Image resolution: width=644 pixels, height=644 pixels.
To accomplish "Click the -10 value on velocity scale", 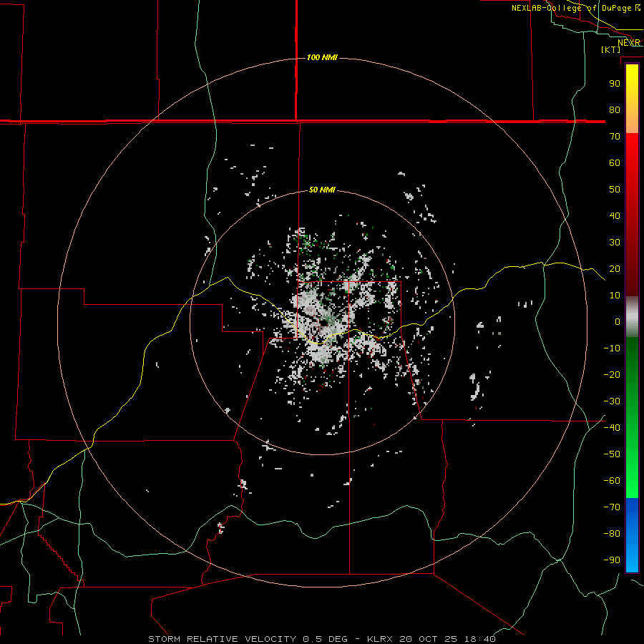I will [x=612, y=348].
